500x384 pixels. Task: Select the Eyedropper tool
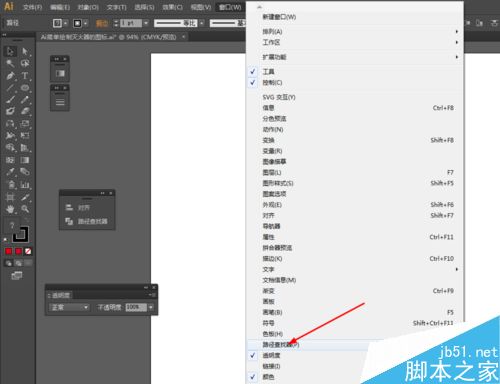coord(10,172)
